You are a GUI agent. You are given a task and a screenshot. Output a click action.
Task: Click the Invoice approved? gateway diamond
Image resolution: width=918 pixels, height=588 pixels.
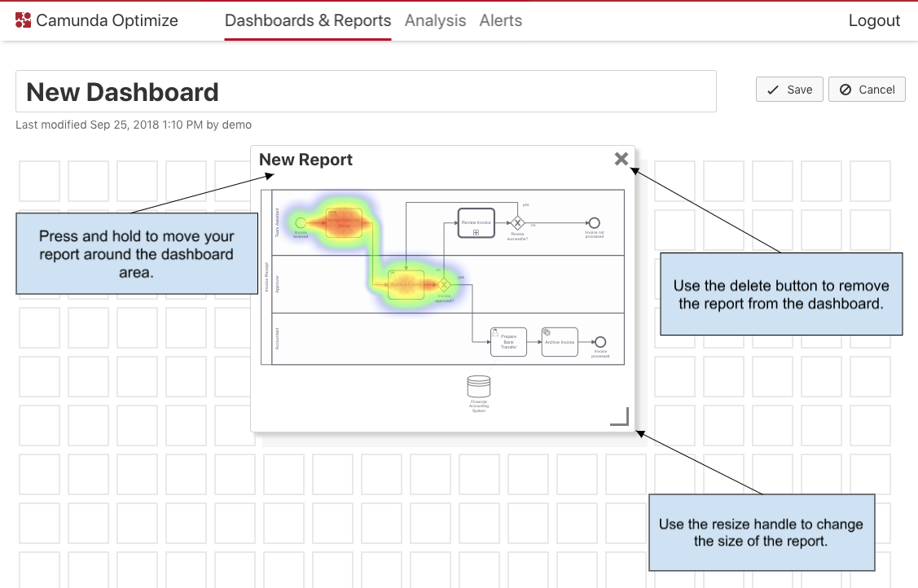445,285
